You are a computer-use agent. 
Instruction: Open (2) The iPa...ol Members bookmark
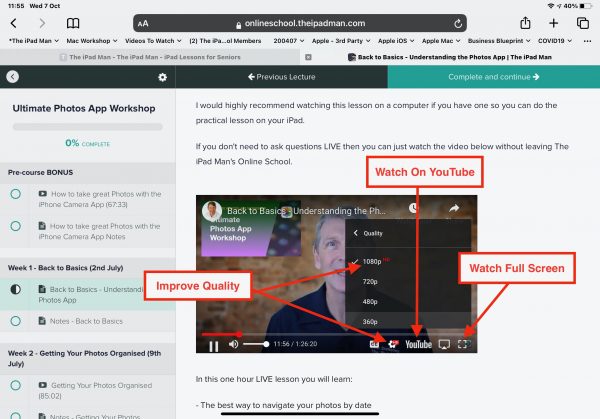pyautogui.click(x=225, y=41)
